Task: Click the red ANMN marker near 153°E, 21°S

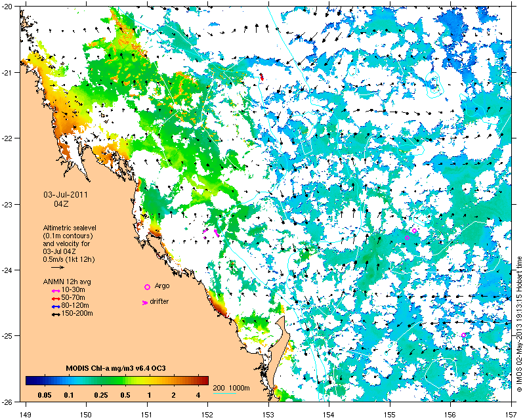Action: pyautogui.click(x=262, y=77)
